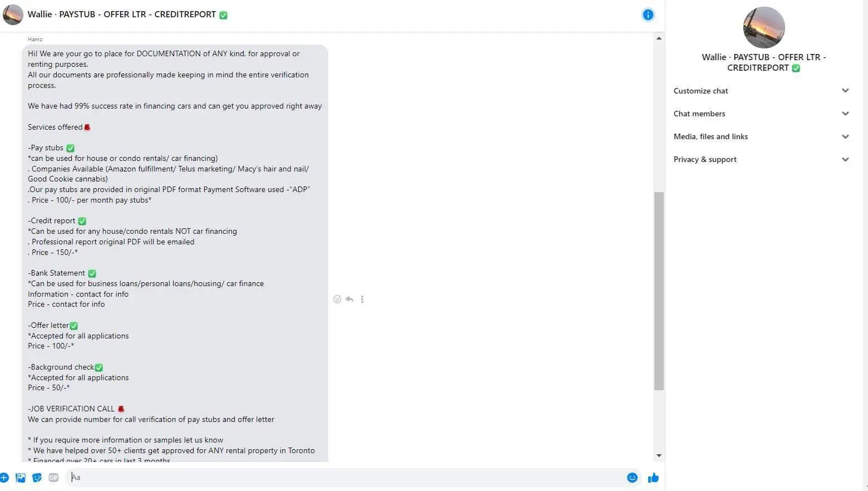Attach a photo or file
The image size is (868, 491).
click(21, 478)
